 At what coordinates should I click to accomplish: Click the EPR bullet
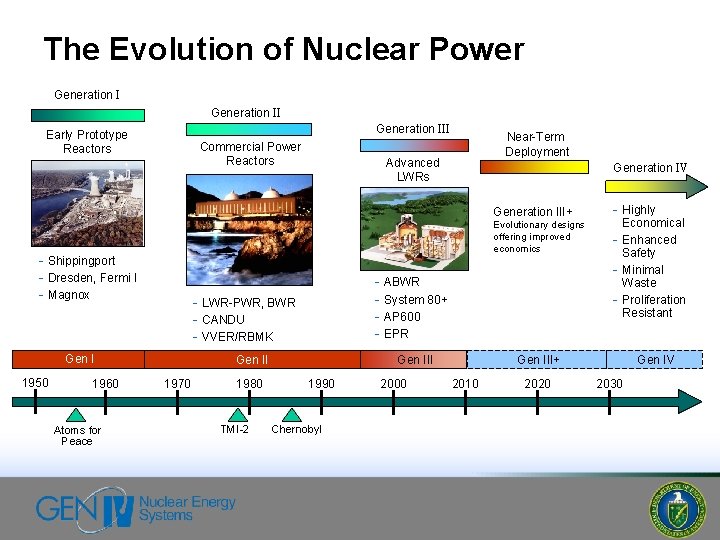click(x=392, y=334)
